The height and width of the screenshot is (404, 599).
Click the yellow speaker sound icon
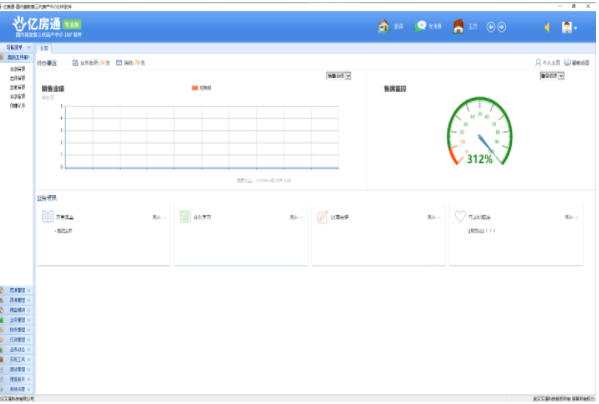pyautogui.click(x=547, y=27)
